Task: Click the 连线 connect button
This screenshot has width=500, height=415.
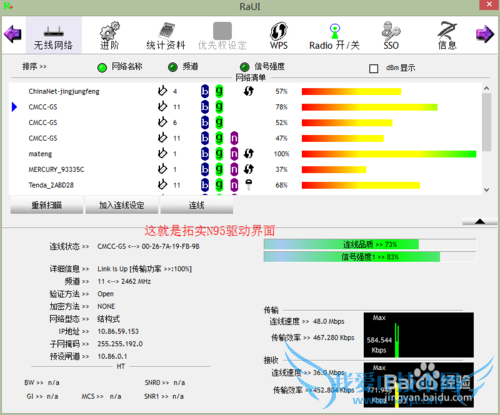Action: [x=197, y=205]
